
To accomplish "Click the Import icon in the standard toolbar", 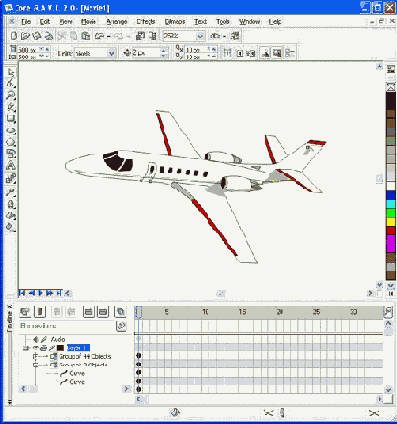I will click(140, 36).
